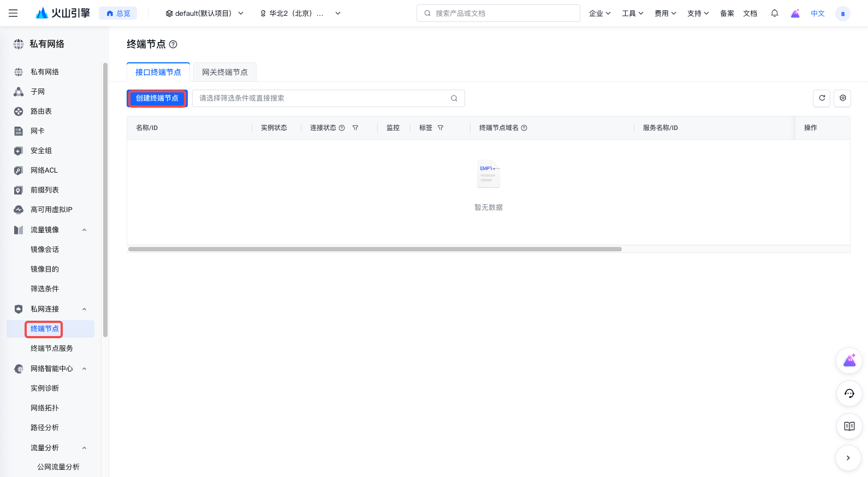Collapse the 私网连接 sidebar group
Screen dimensions: 868x477
click(x=84, y=309)
